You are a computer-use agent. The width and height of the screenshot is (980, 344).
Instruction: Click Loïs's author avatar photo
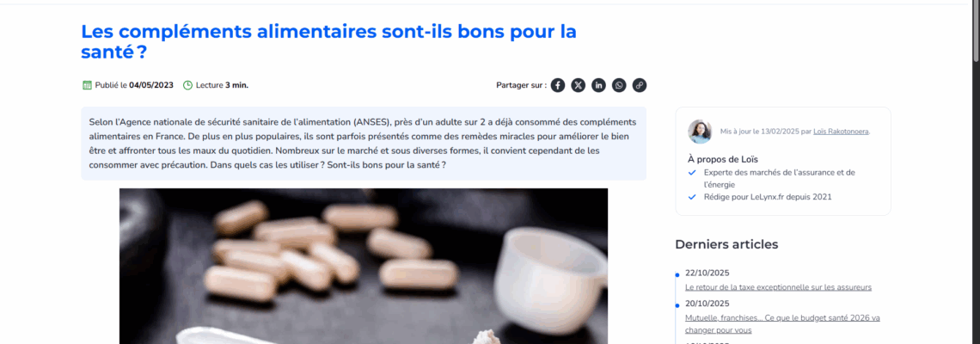pyautogui.click(x=700, y=132)
